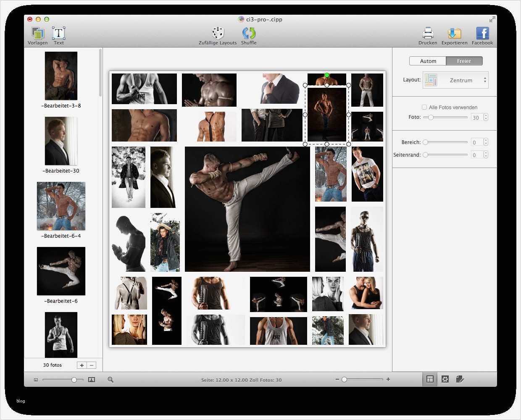Enable Alle Fotos verwenden checkbox
This screenshot has height=420, width=521.
point(424,107)
